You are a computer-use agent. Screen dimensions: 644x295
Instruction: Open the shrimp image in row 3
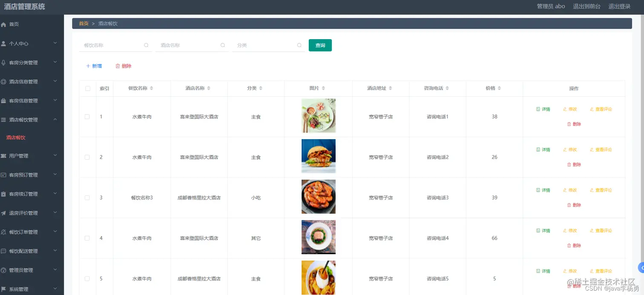319,197
